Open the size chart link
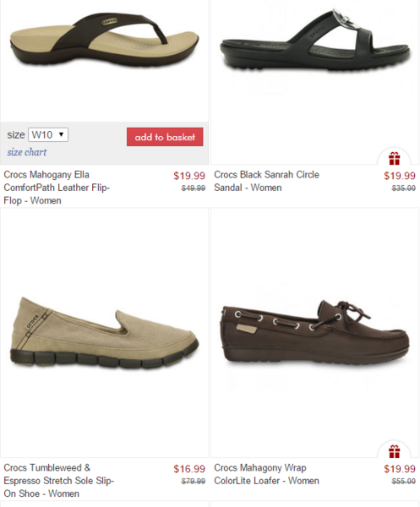 [27, 152]
